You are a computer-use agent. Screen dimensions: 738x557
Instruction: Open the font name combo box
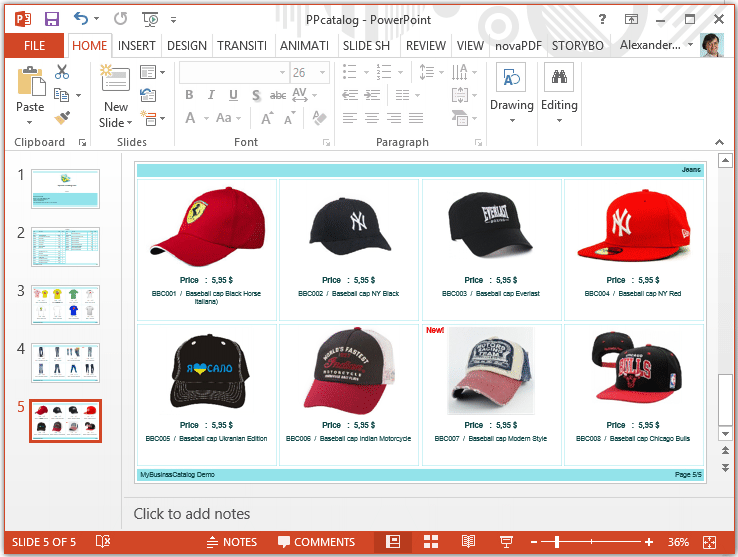point(233,73)
